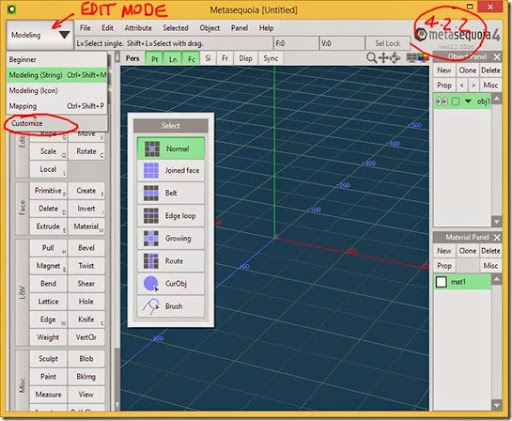The image size is (512, 421).
Task: Toggle the Fc face display button
Action: coord(191,59)
